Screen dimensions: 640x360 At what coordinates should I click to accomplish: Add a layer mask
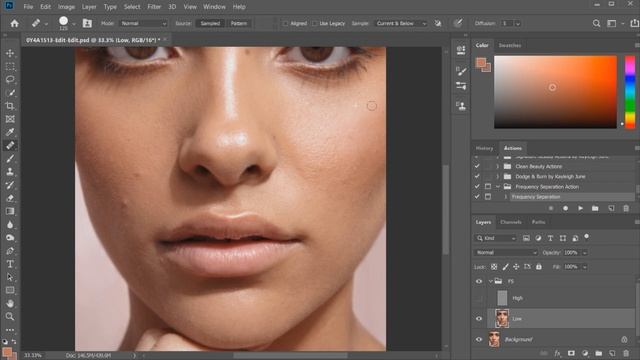point(571,353)
